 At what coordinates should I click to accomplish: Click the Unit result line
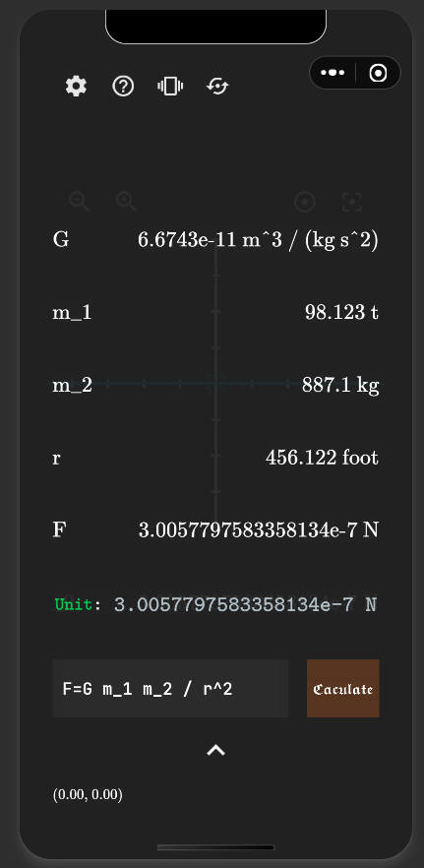pyautogui.click(x=215, y=604)
